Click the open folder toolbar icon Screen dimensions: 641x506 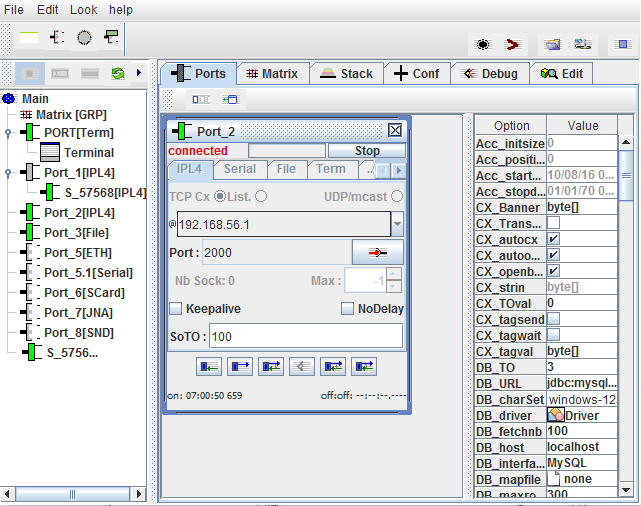tap(552, 44)
